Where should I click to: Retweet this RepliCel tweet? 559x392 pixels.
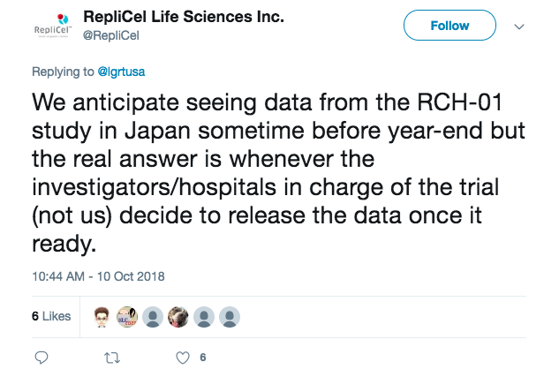click(111, 358)
